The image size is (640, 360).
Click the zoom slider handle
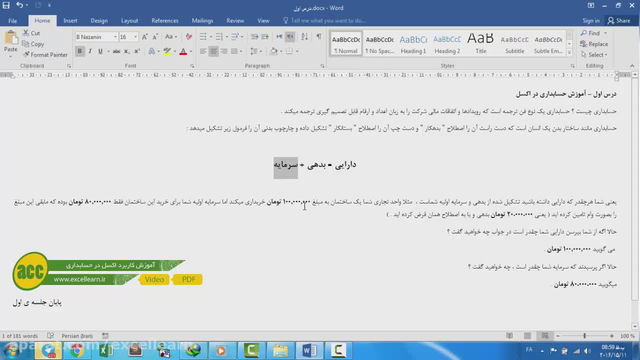(584, 336)
